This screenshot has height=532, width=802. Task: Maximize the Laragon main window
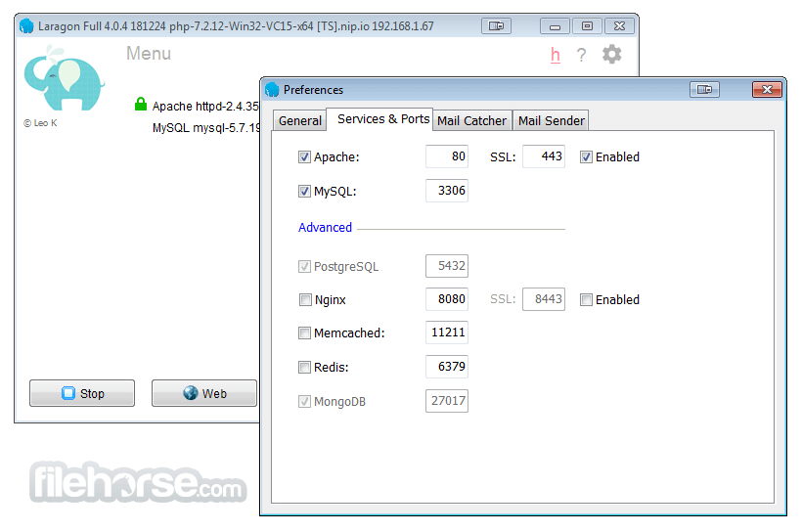pos(587,25)
